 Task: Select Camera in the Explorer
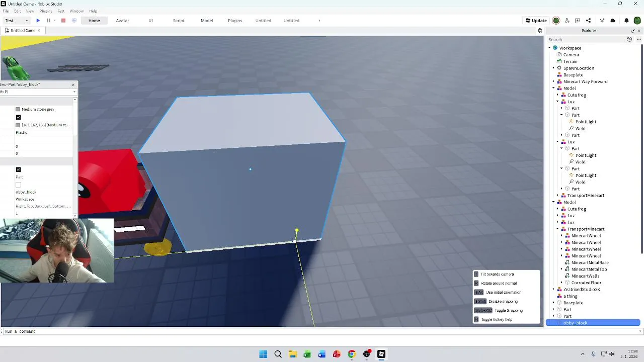pyautogui.click(x=571, y=55)
